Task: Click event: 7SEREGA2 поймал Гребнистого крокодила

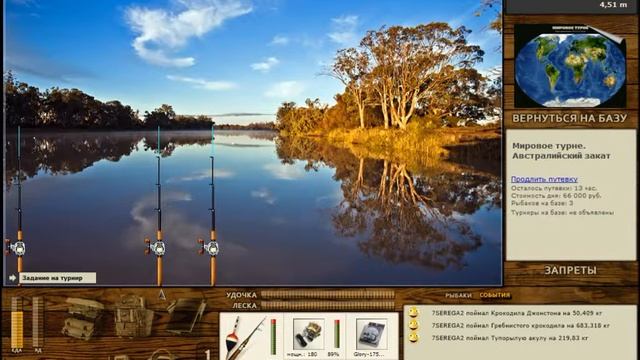Action: coord(520,325)
